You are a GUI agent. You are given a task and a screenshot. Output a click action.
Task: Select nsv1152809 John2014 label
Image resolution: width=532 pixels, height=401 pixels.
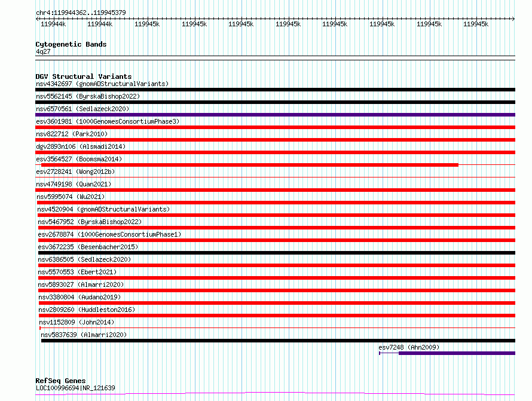pos(77,322)
